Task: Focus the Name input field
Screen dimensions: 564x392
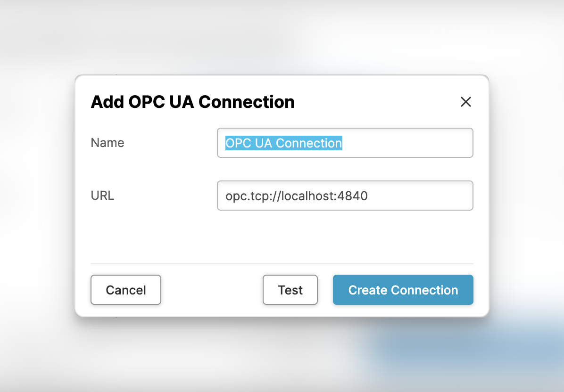Action: [x=345, y=143]
